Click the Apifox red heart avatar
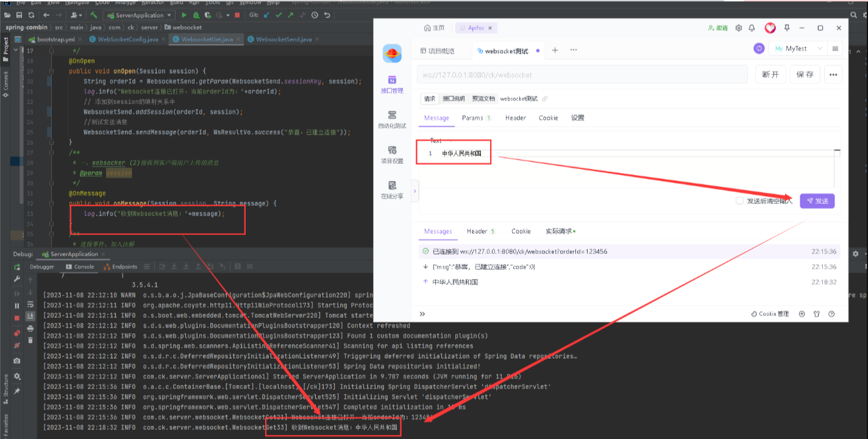 (x=770, y=28)
